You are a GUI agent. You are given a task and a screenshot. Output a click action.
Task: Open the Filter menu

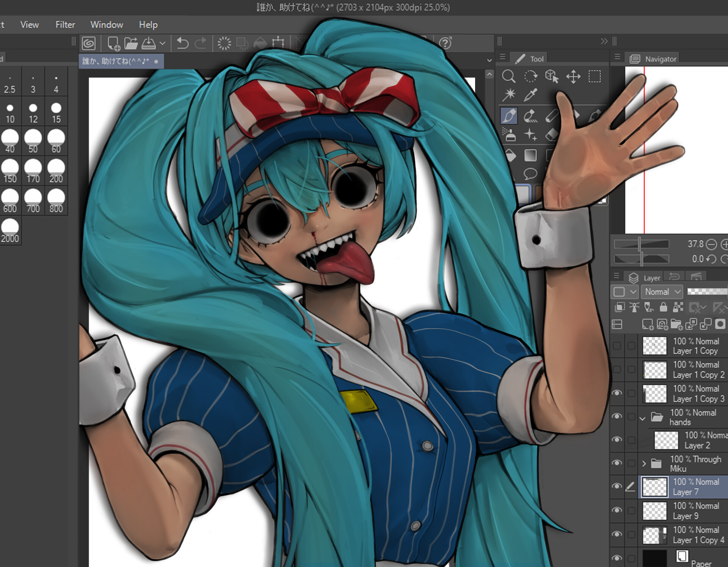[x=65, y=25]
